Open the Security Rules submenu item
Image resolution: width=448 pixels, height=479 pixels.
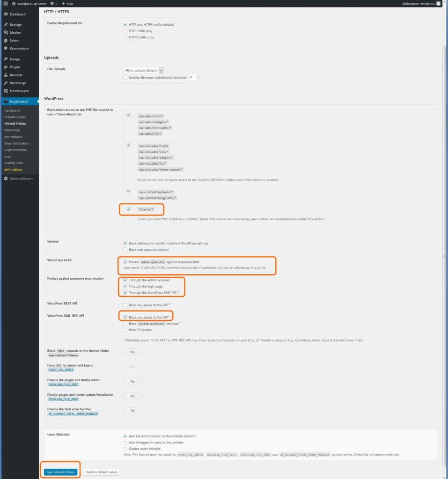(14, 163)
